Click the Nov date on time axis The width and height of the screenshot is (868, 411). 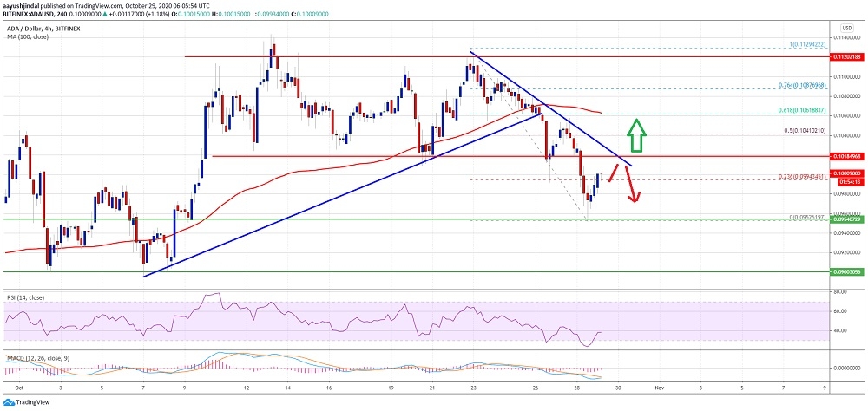click(659, 387)
